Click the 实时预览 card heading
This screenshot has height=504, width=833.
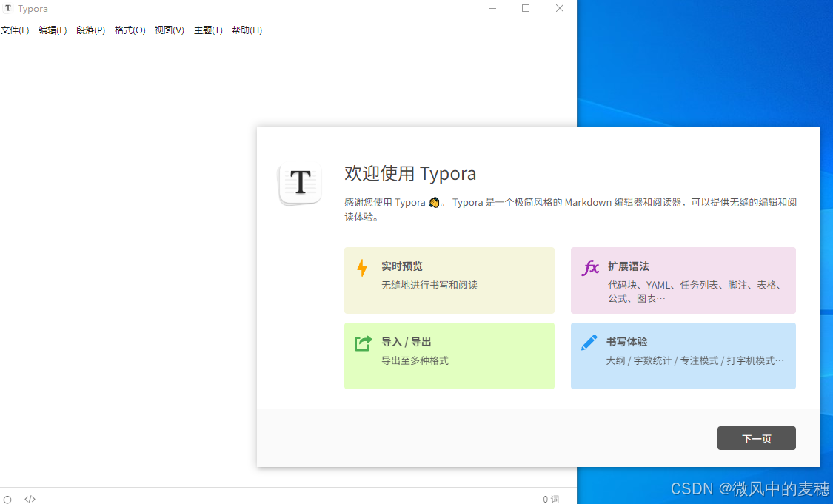tap(402, 266)
